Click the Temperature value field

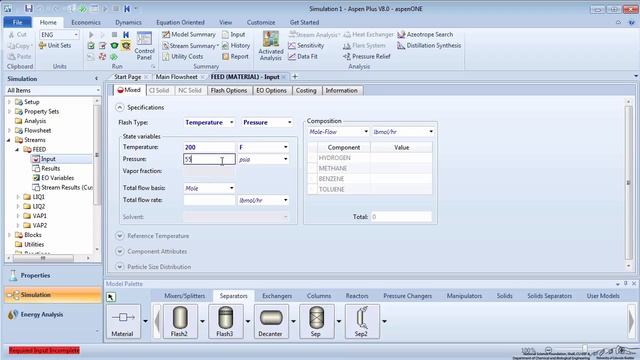pos(209,147)
